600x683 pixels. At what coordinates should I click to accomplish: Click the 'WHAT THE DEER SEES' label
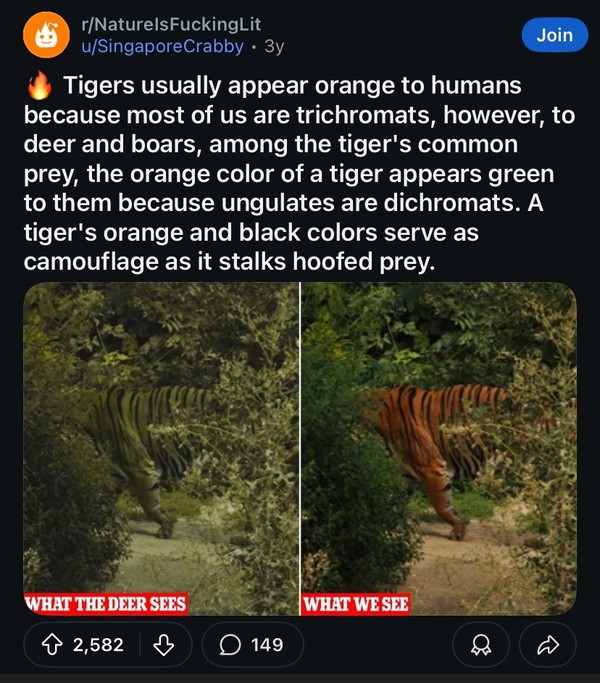point(105,604)
